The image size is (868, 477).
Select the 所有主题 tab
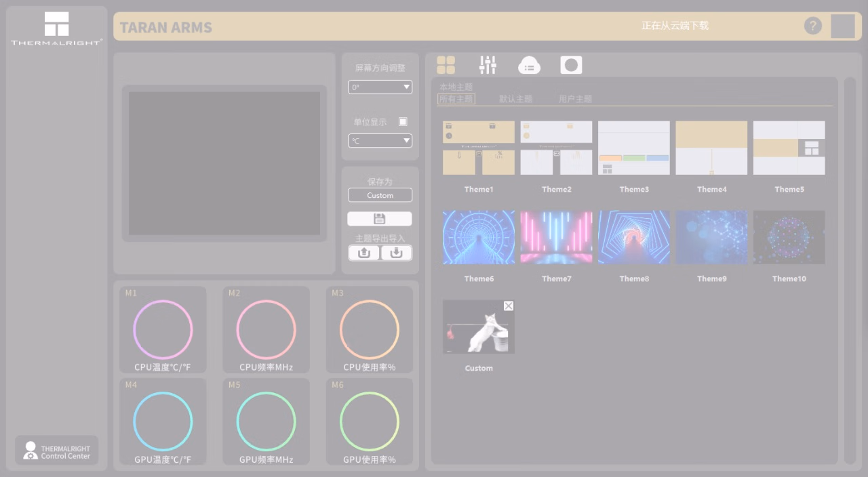[x=456, y=99]
